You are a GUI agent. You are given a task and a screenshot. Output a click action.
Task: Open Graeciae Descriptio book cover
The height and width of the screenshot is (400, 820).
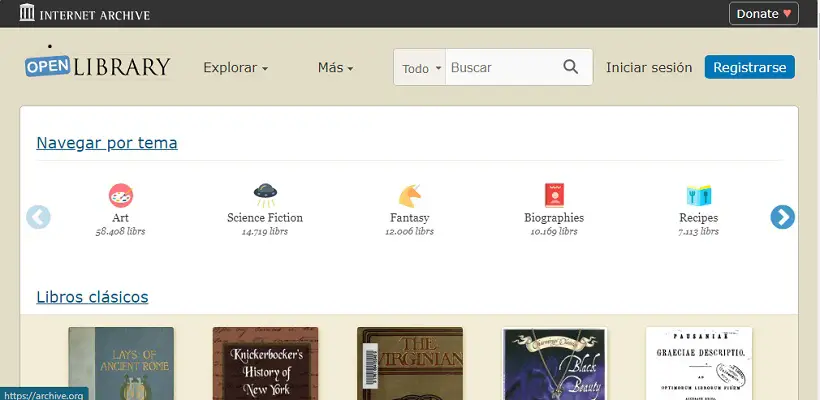[699, 363]
